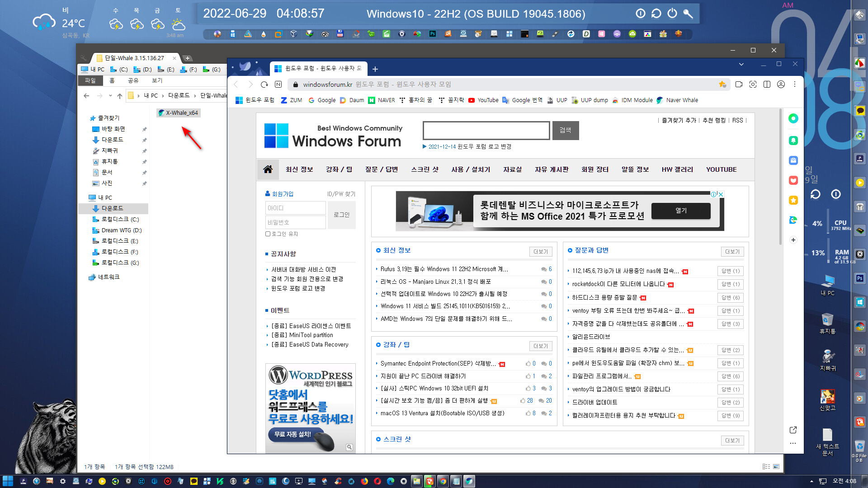Image resolution: width=868 pixels, height=488 pixels.
Task: Click the Up arrow in Explorer navigation
Action: (119, 96)
